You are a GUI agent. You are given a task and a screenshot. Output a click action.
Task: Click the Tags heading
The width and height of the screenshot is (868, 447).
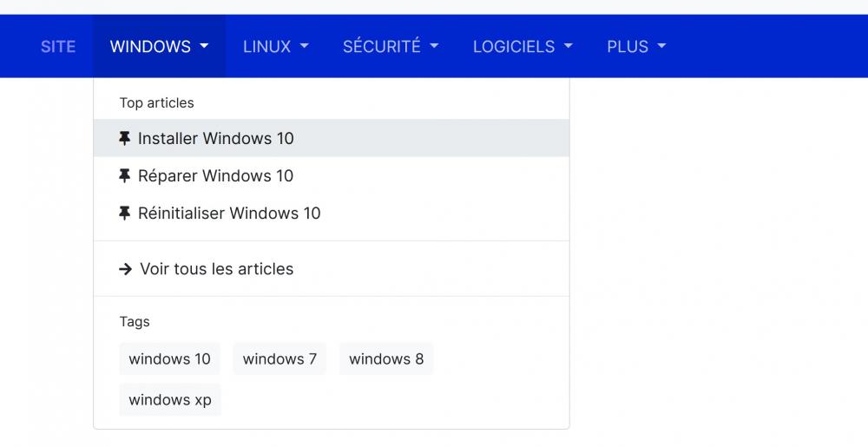(x=135, y=322)
